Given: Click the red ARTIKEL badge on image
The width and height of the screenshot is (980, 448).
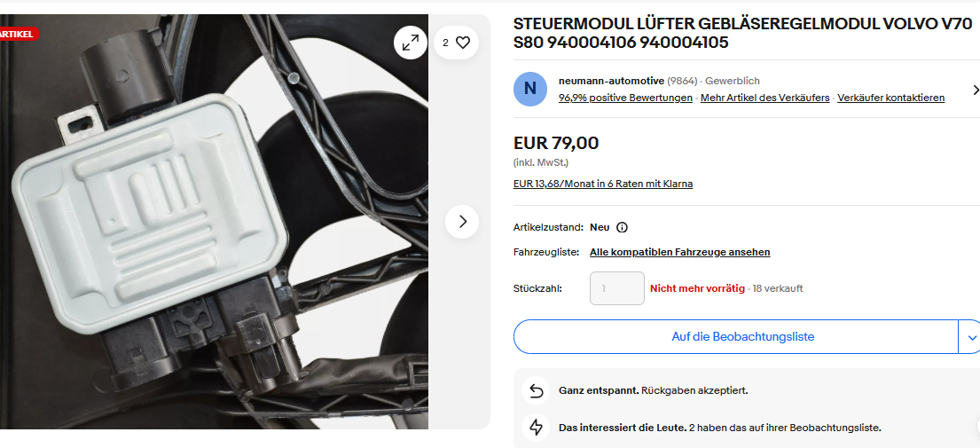Looking at the screenshot, I should [19, 34].
